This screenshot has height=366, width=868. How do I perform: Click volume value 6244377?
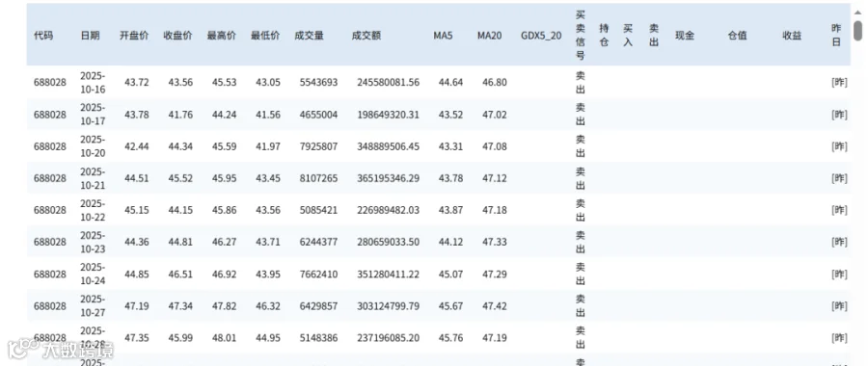318,242
